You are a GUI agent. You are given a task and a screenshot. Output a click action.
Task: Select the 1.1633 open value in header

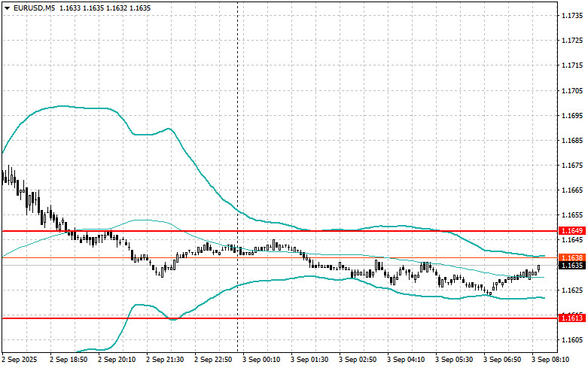point(70,8)
